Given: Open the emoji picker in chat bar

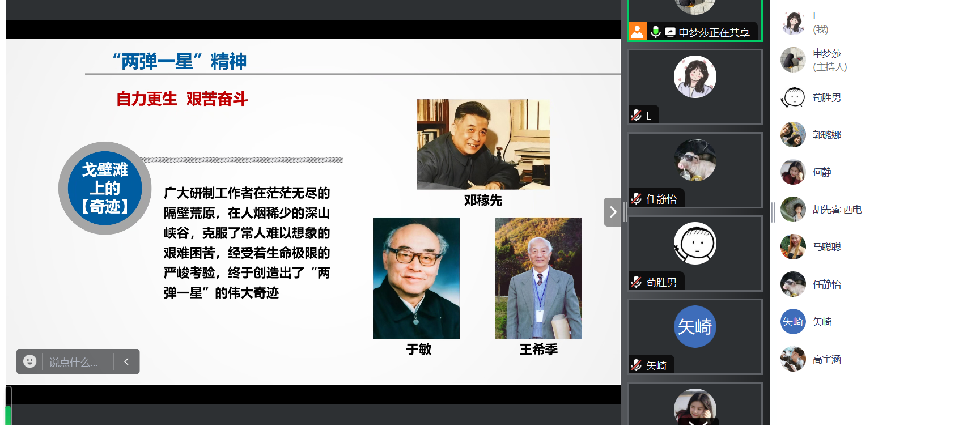Looking at the screenshot, I should tap(30, 361).
